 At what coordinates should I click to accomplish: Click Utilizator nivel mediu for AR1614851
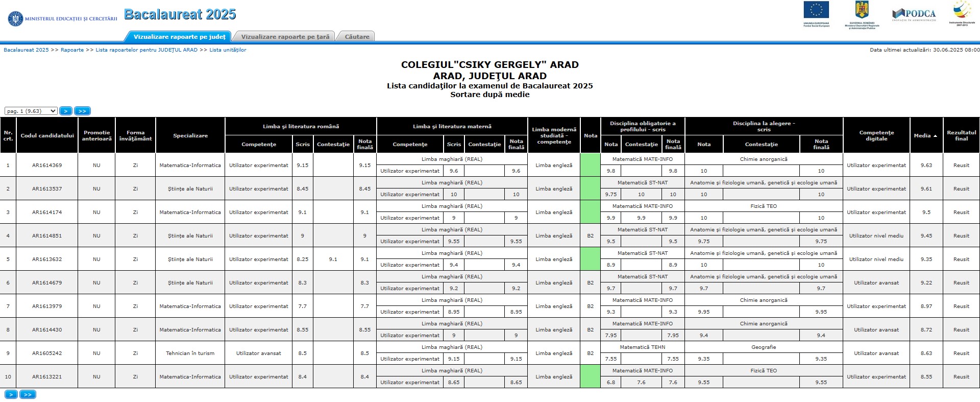pos(876,236)
